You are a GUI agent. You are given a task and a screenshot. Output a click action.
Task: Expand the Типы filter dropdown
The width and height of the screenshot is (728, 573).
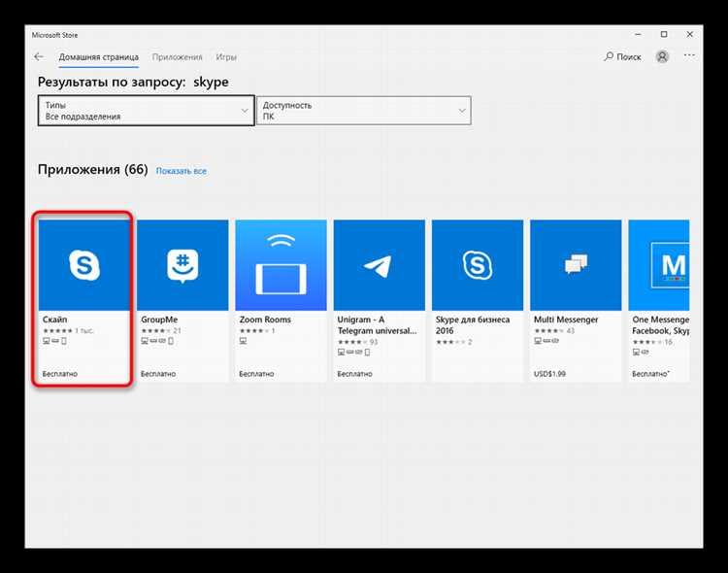[x=147, y=111]
